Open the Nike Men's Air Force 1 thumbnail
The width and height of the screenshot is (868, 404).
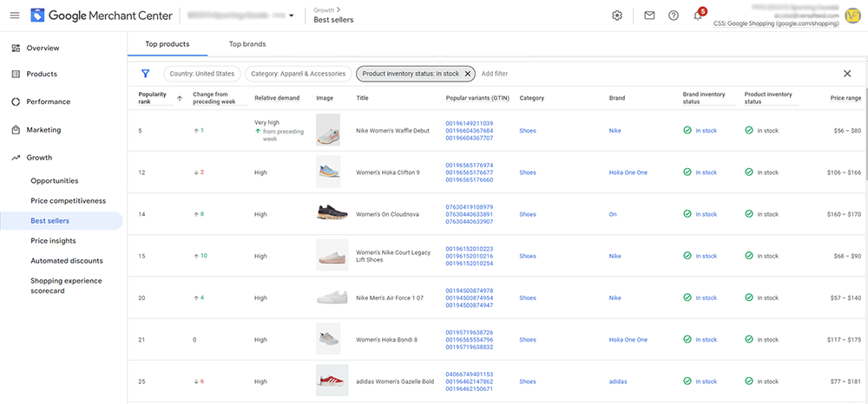click(x=332, y=297)
